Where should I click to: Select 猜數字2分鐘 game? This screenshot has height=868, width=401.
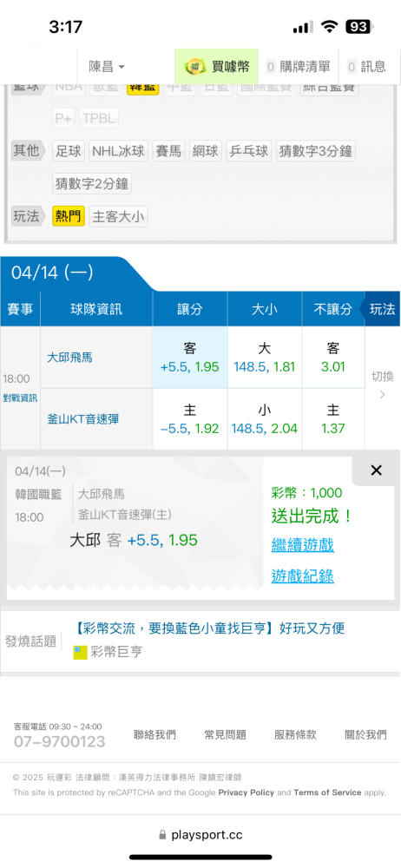92,183
